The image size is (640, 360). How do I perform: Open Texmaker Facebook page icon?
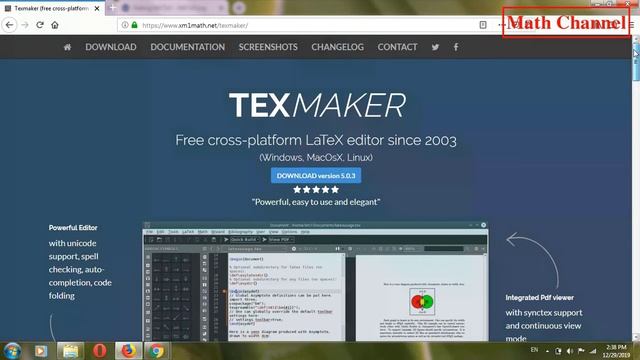(456, 47)
